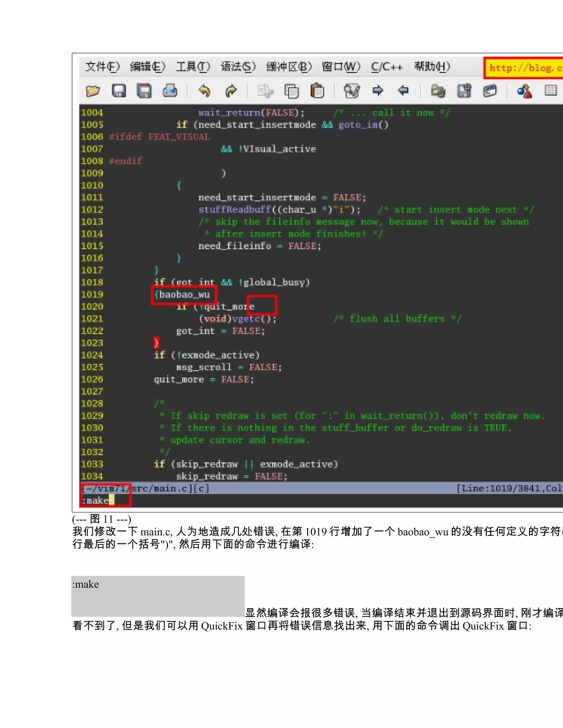Click !VIsual_active on line 1007
This screenshot has width=563, height=728.
pyautogui.click(x=277, y=149)
